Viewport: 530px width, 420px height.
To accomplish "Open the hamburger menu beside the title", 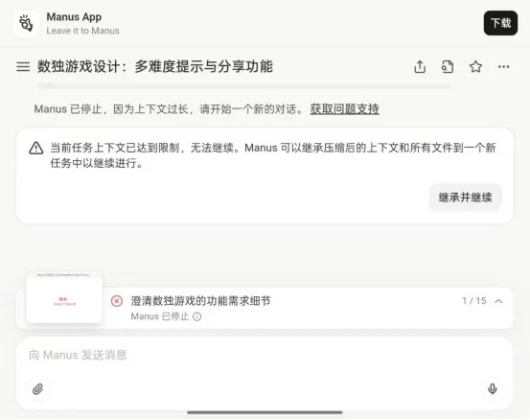I will (x=23, y=66).
